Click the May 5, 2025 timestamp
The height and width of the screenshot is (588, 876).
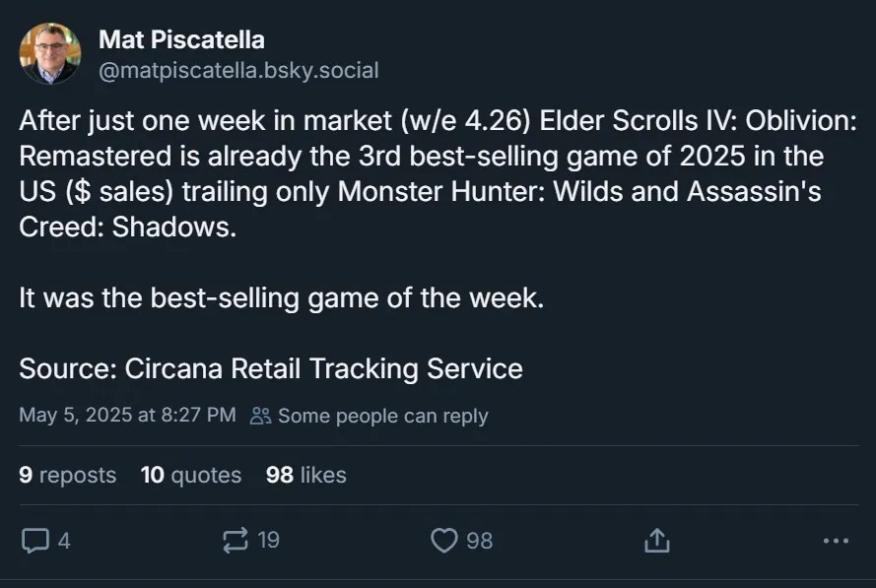pos(127,416)
